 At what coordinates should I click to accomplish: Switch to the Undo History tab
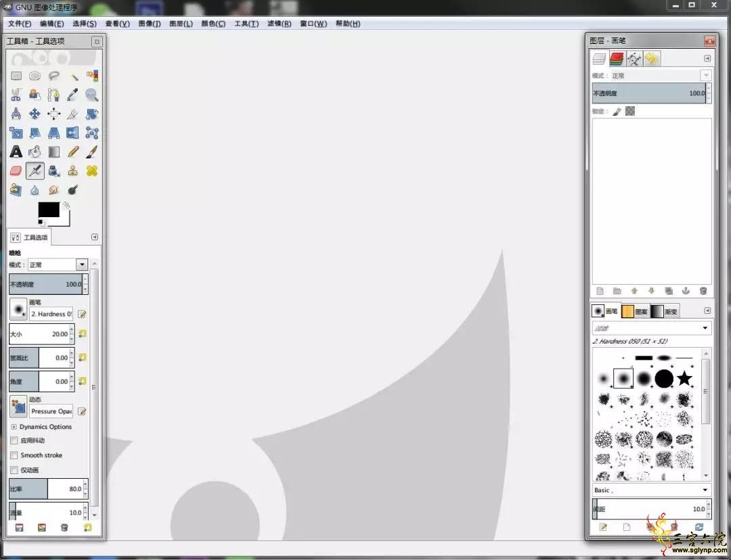pos(651,59)
